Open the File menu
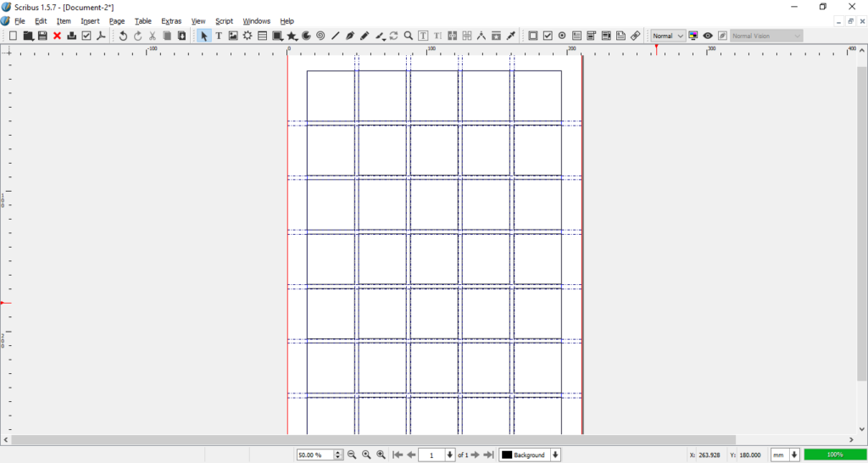The image size is (868, 463). coord(20,21)
